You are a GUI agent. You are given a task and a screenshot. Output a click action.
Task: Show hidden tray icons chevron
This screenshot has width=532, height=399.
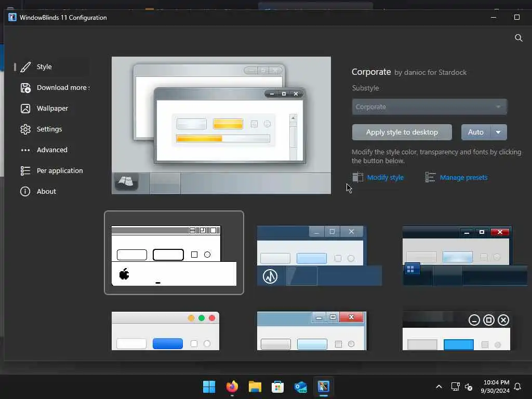click(x=438, y=387)
